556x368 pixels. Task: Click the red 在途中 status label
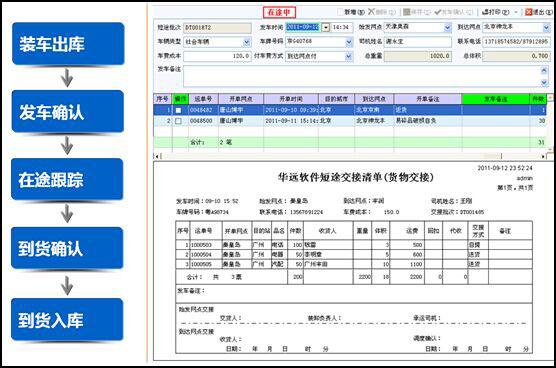click(279, 12)
